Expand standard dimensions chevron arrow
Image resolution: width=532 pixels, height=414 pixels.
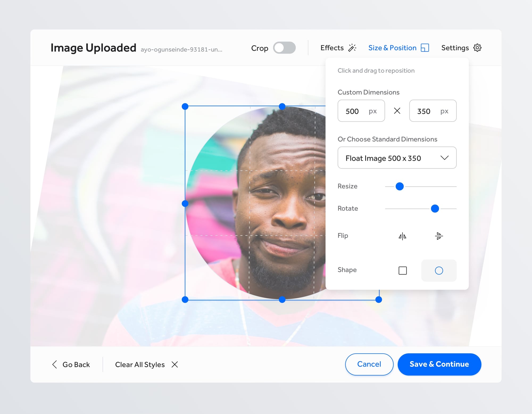click(444, 158)
